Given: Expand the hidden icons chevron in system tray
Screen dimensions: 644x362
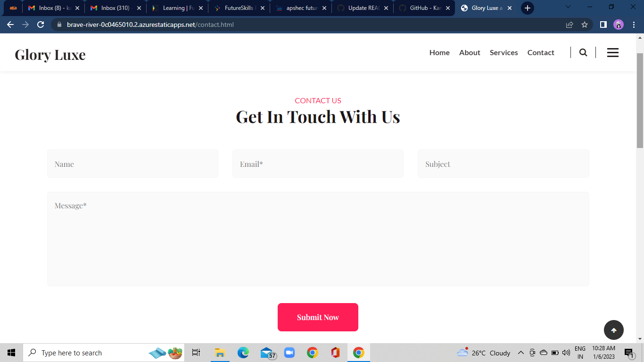Looking at the screenshot, I should (x=521, y=353).
